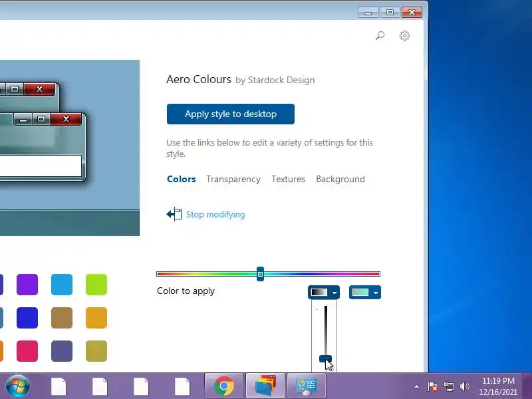Viewport: 532px width, 399px height.
Task: Open settings via the gear icon
Action: point(404,35)
